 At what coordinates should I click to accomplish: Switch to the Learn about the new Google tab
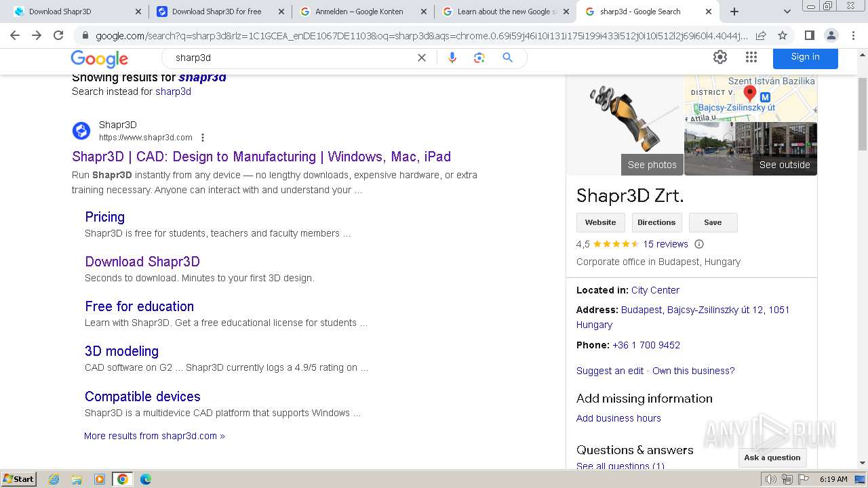pyautogui.click(x=506, y=12)
